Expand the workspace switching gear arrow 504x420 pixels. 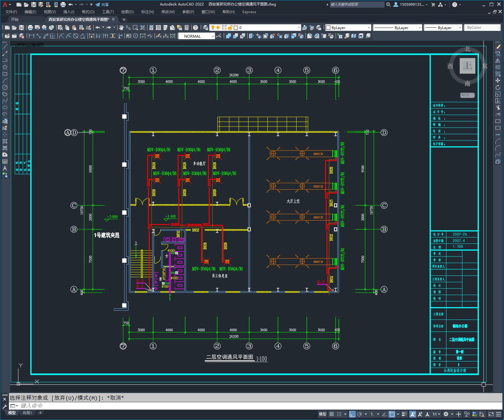(452, 414)
